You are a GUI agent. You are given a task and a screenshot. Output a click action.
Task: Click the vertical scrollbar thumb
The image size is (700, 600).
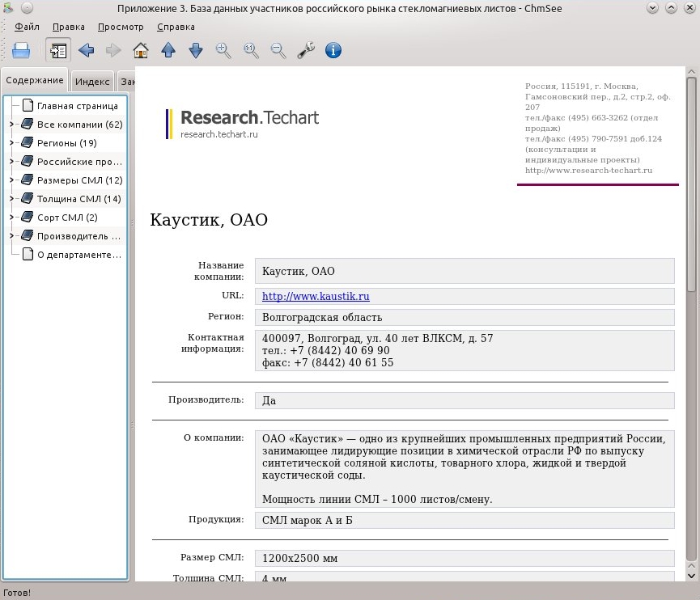pos(692,184)
